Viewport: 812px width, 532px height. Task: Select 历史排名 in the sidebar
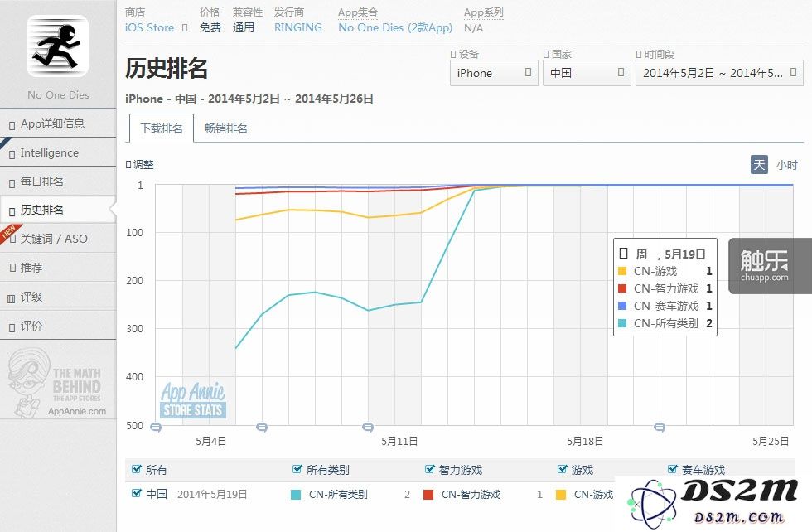pyautogui.click(x=58, y=210)
